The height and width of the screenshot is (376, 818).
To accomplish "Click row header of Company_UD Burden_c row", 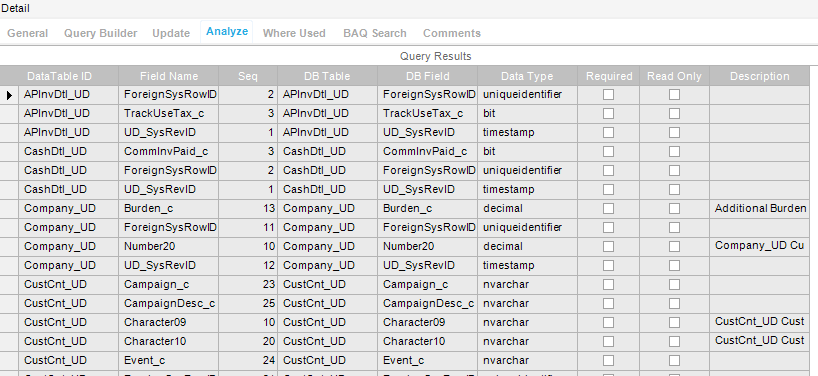I will (9, 208).
